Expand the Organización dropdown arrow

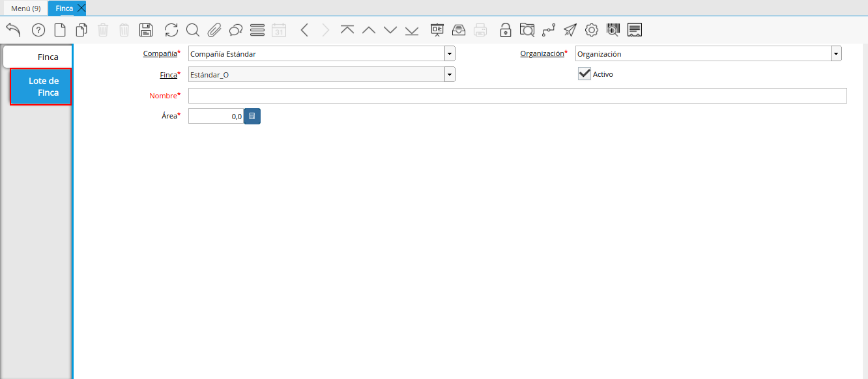pyautogui.click(x=836, y=53)
